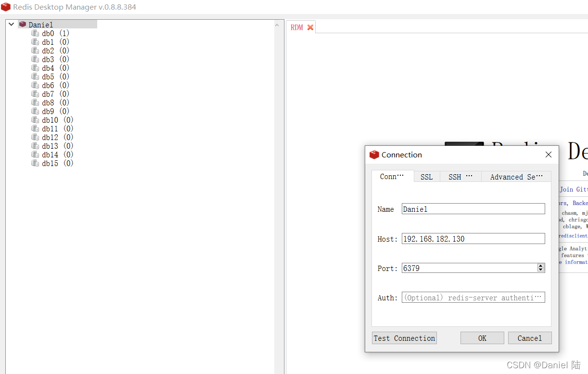Click the db5 database icon
588x374 pixels.
[35, 77]
